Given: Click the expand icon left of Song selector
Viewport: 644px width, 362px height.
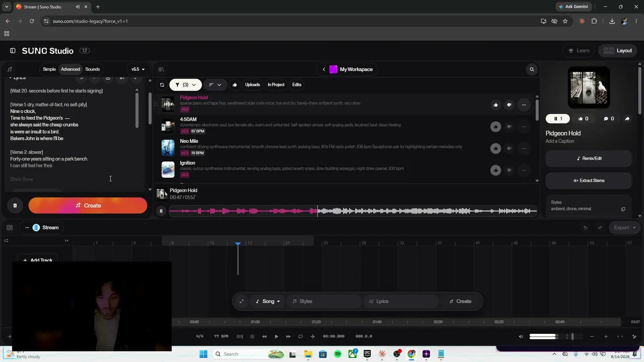Looking at the screenshot, I should pos(242,302).
